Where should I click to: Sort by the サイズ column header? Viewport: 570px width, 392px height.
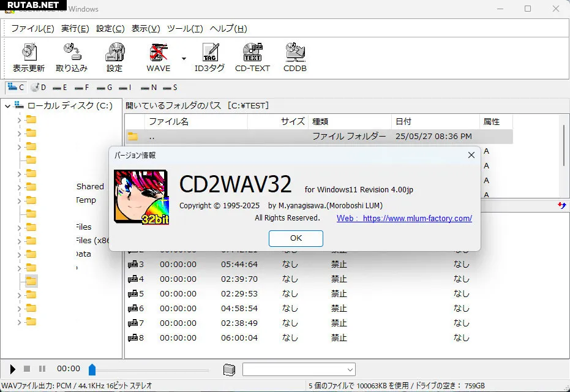(x=278, y=121)
